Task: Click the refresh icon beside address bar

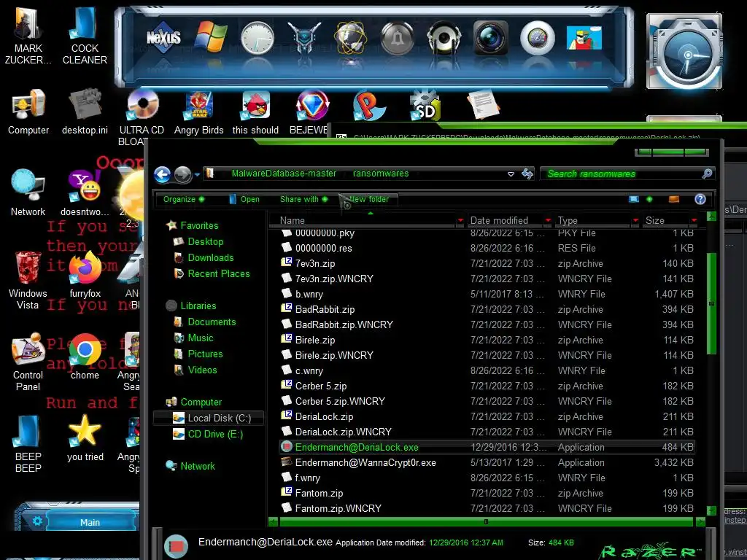Action: click(527, 174)
